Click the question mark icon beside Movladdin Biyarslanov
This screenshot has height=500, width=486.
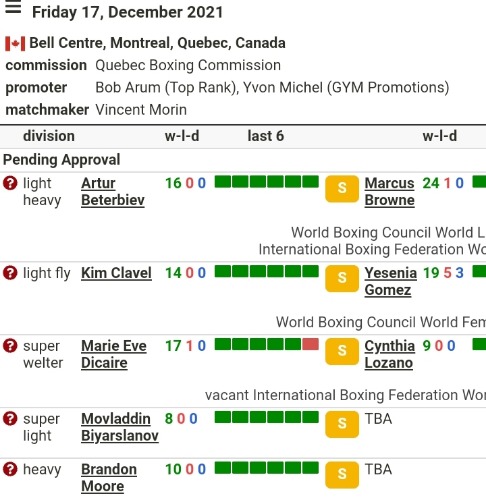[10, 419]
